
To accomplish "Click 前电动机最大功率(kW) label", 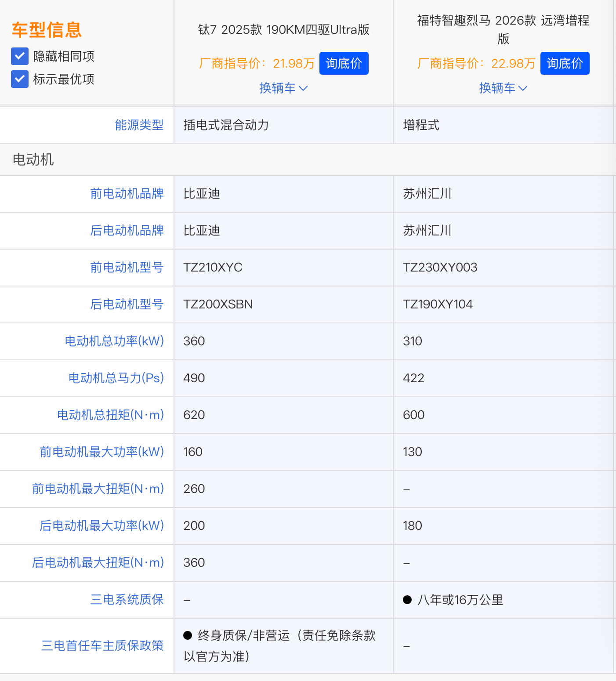I will coord(101,452).
